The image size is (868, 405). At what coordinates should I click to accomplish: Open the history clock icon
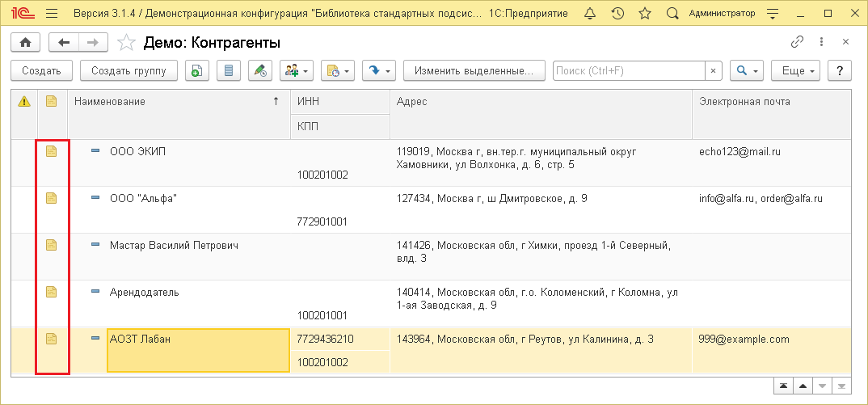tap(617, 13)
